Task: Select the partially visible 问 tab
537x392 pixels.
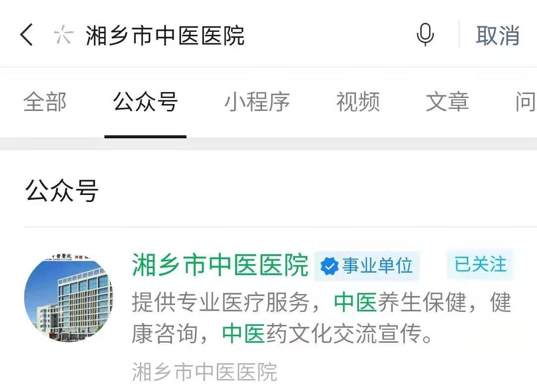Action: (x=526, y=102)
